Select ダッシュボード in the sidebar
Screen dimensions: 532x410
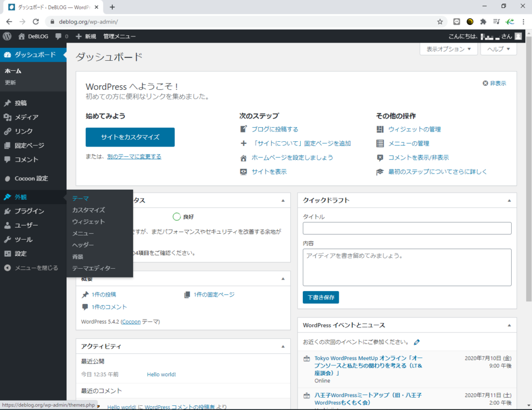[33, 55]
